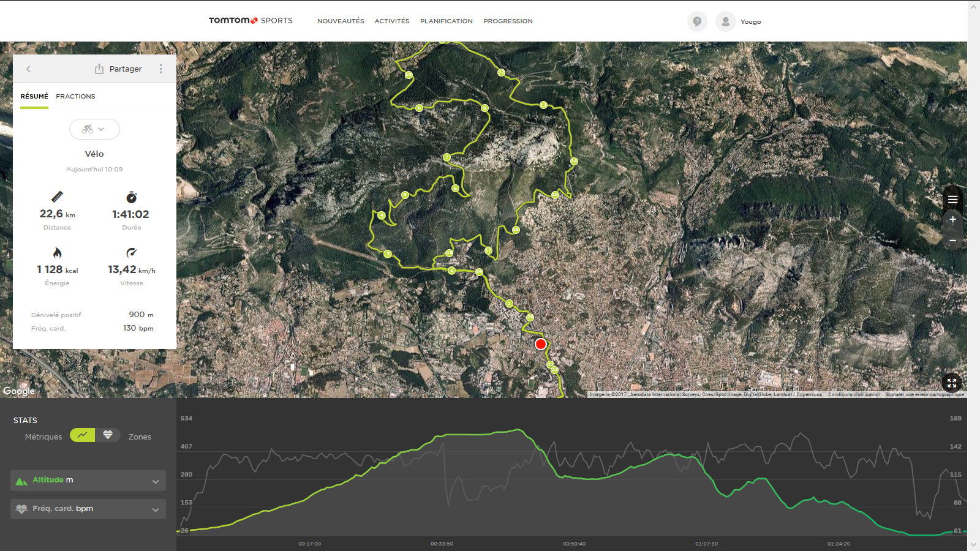Click the 1 128 kcal energy value
980x551 pixels.
[x=58, y=269]
